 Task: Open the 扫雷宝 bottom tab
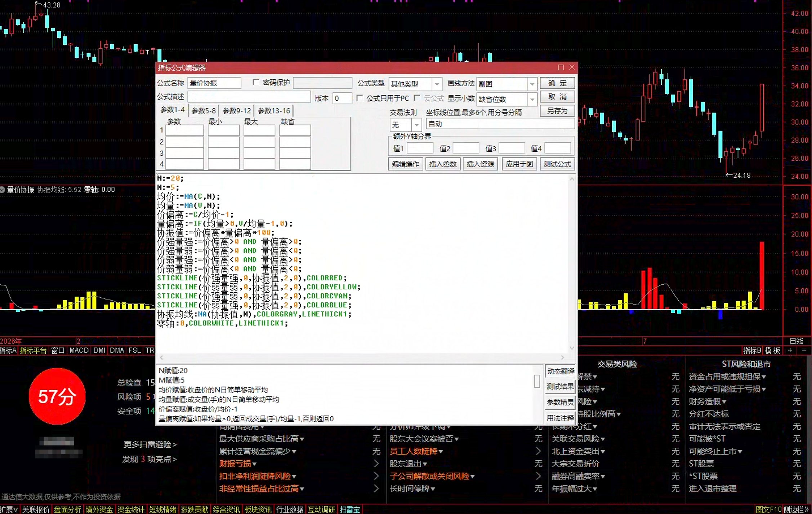click(x=349, y=509)
